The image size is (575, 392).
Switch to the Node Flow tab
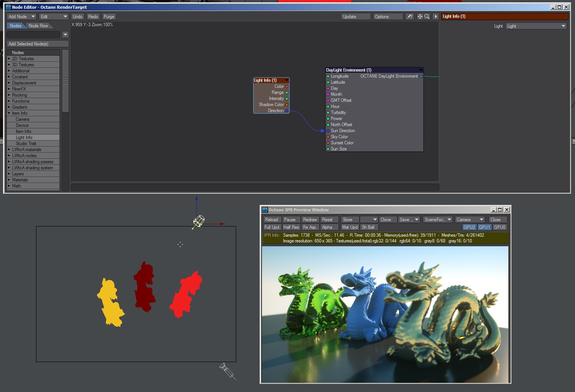pyautogui.click(x=38, y=26)
